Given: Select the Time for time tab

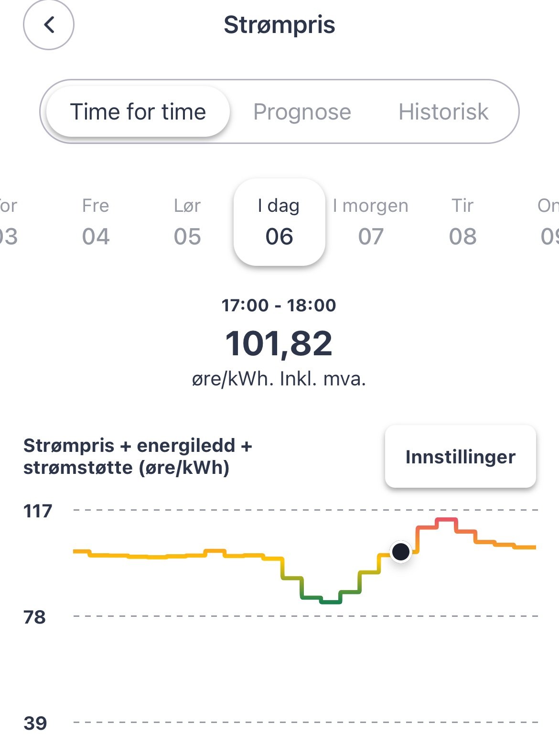Looking at the screenshot, I should pos(138,112).
